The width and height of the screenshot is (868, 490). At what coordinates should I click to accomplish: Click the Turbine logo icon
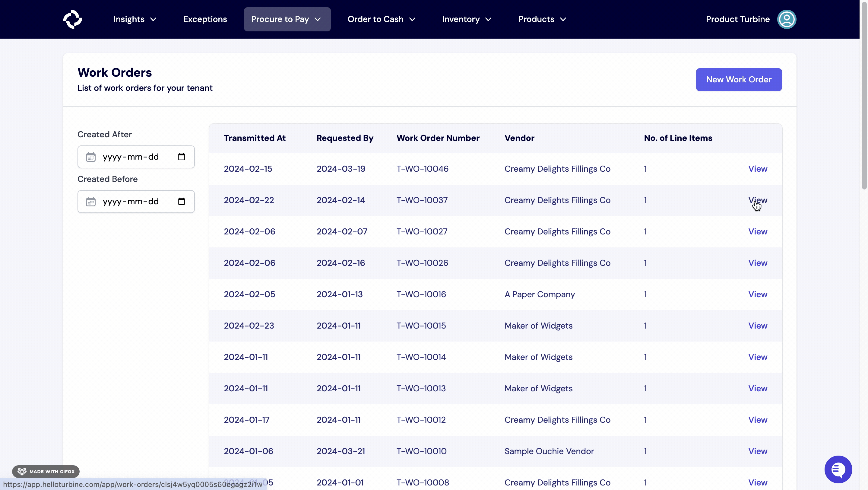pos(72,19)
